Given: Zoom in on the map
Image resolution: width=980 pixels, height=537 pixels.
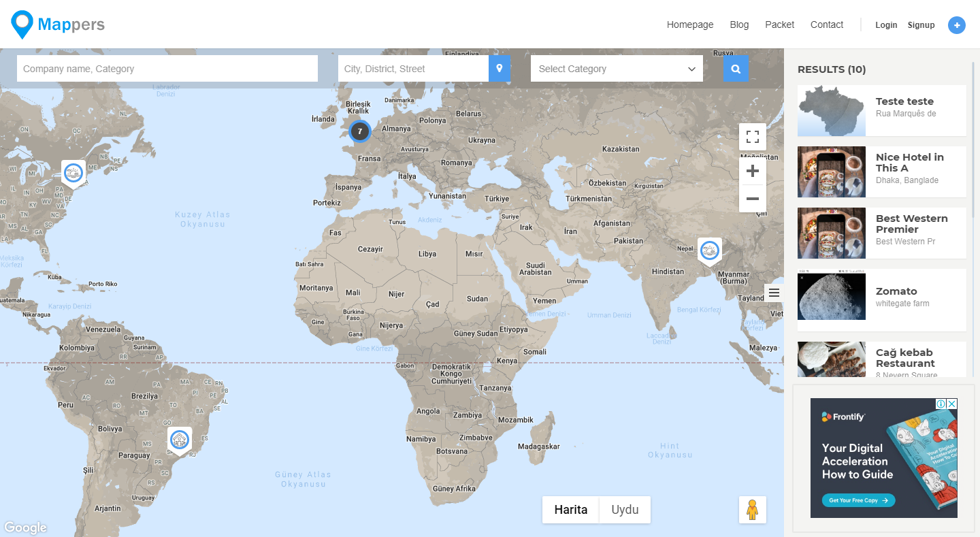Looking at the screenshot, I should (x=753, y=172).
